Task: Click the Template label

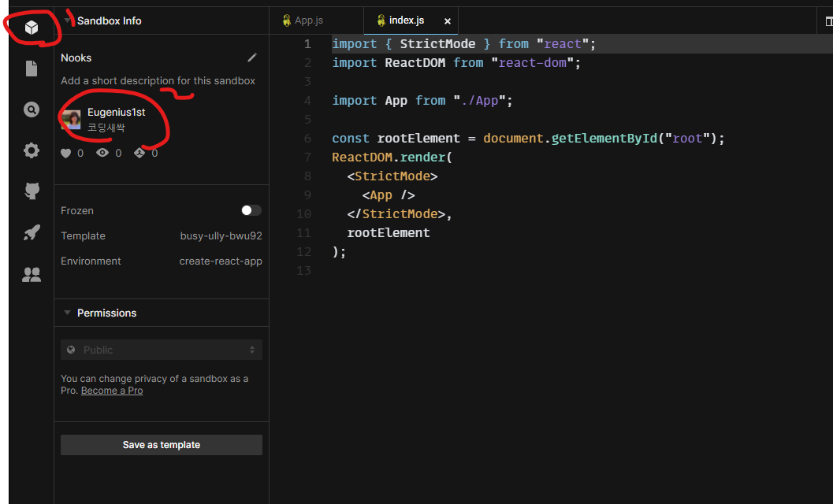Action: click(x=83, y=235)
